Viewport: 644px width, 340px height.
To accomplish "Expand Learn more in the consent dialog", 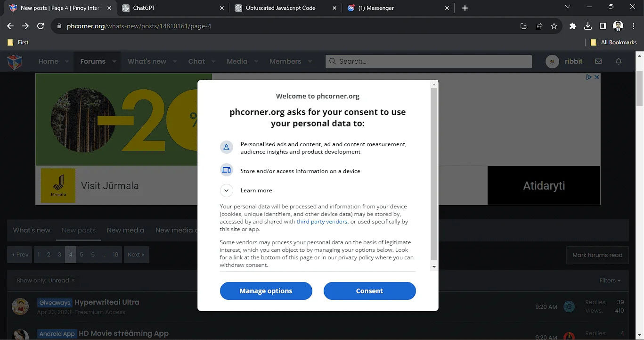I will click(227, 191).
